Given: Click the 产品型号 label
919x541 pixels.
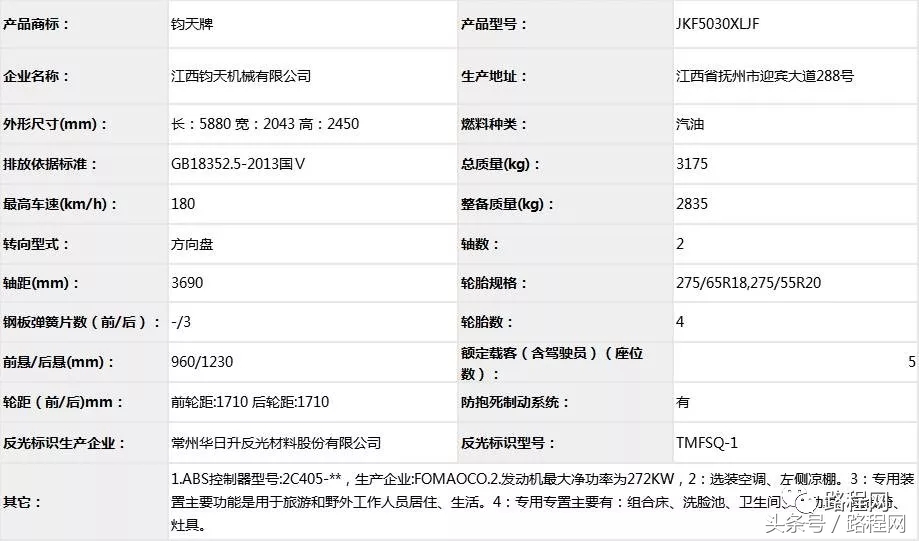Looking at the screenshot, I should point(493,25).
